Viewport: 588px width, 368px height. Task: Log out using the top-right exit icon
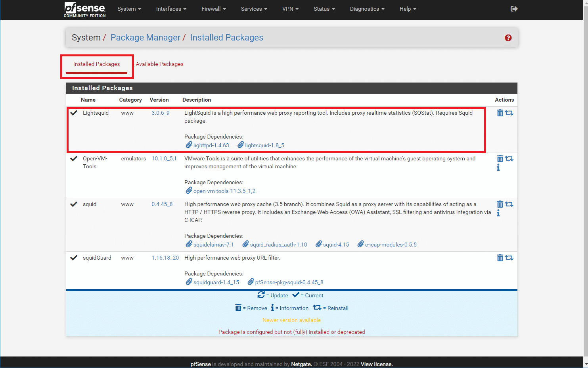514,9
